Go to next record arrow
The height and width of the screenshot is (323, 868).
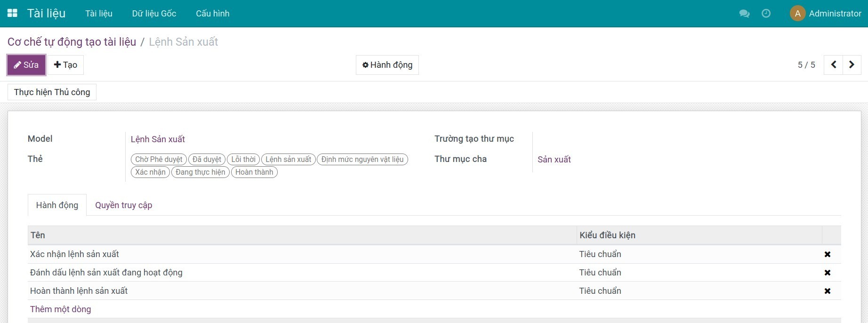(852, 65)
